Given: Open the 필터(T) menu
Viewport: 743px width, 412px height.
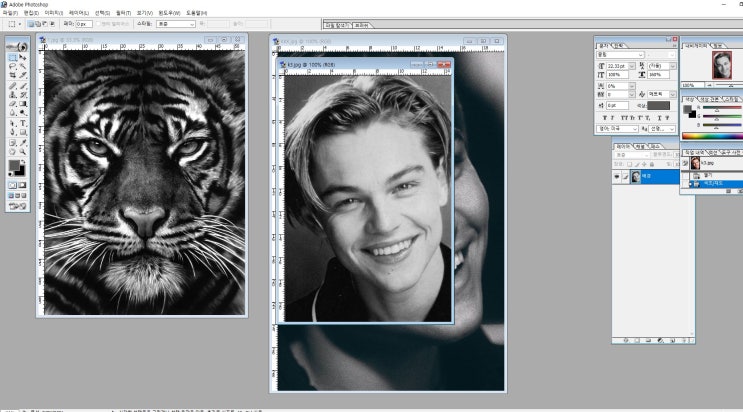Looking at the screenshot, I should (123, 13).
